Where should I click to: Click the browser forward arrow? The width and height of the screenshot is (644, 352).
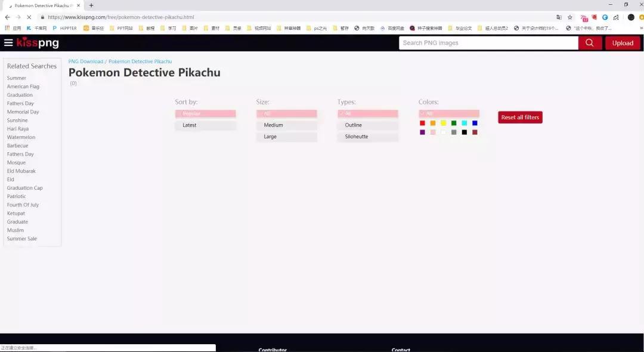(18, 17)
